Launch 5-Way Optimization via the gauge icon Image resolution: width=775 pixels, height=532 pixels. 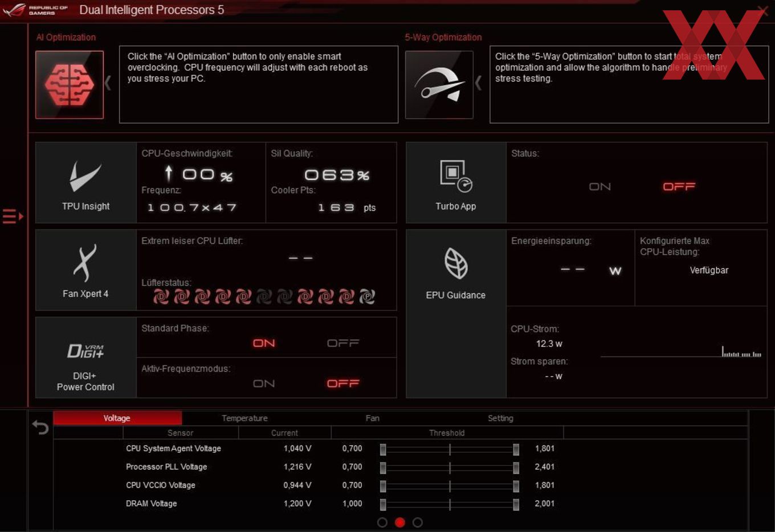click(x=439, y=85)
